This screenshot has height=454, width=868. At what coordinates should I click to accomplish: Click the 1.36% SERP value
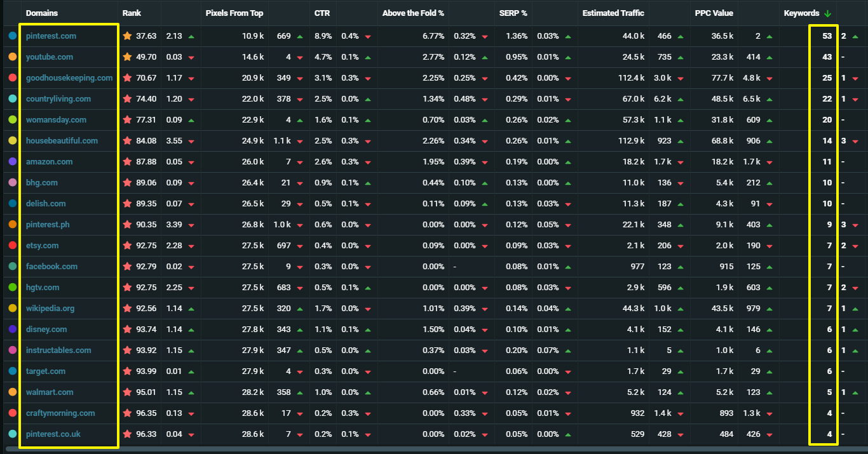pyautogui.click(x=516, y=36)
